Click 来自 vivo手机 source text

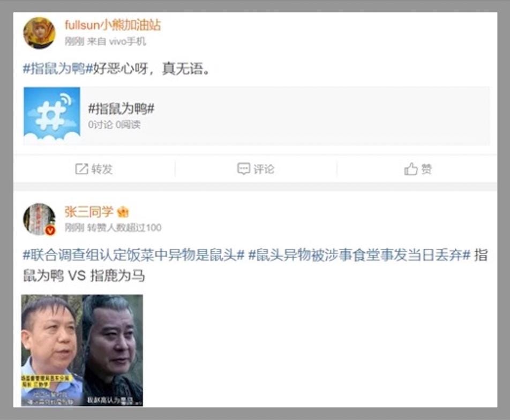[x=116, y=41]
